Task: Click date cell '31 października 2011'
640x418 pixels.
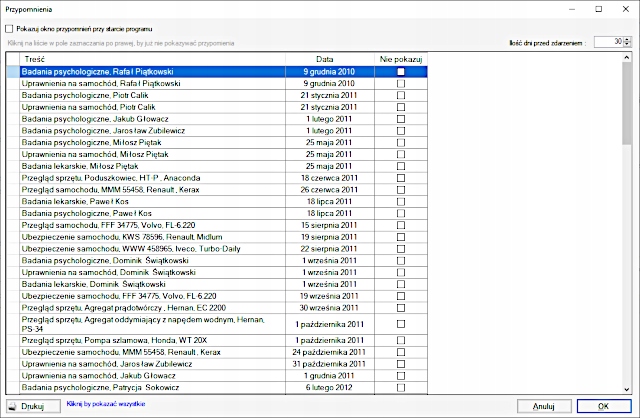Action: point(330,364)
